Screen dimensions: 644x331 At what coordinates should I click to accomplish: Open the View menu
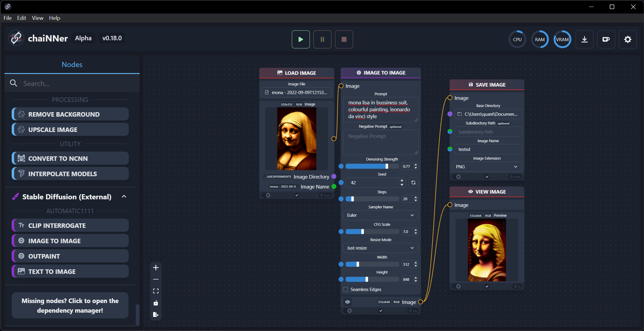[x=38, y=18]
